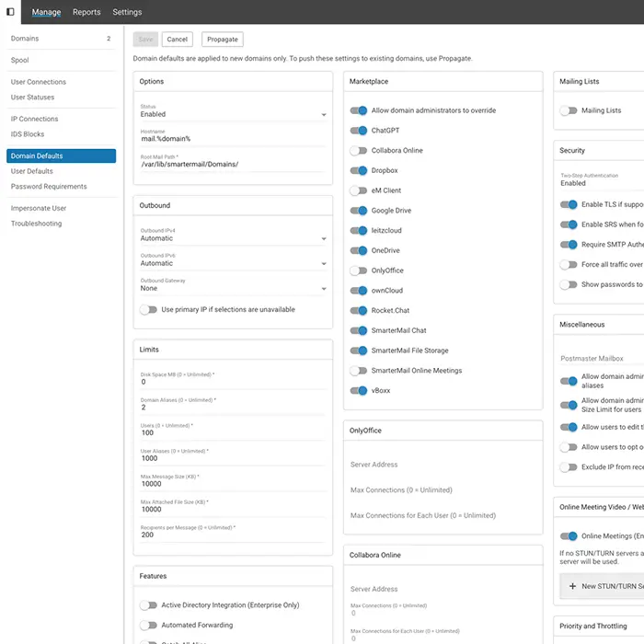644x644 pixels.
Task: Click the OnlyOffice Server Address field
Action: click(443, 465)
